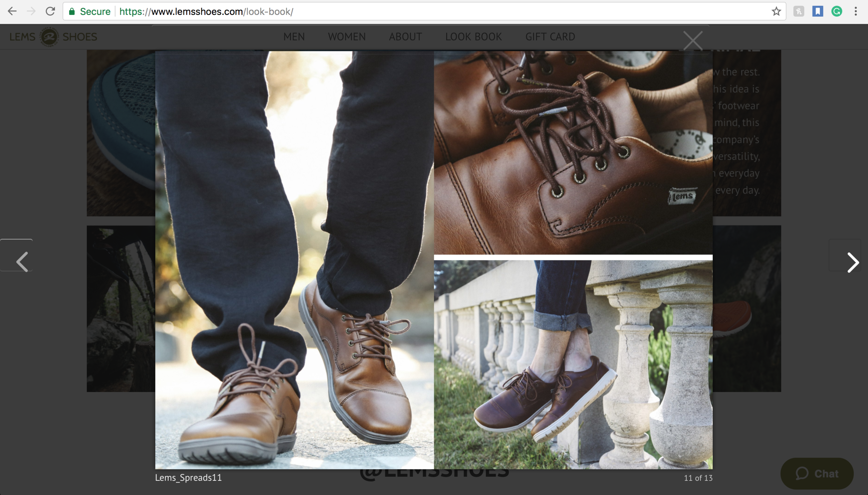868x495 pixels.
Task: Open the GIFT CARD page
Action: [x=550, y=36]
